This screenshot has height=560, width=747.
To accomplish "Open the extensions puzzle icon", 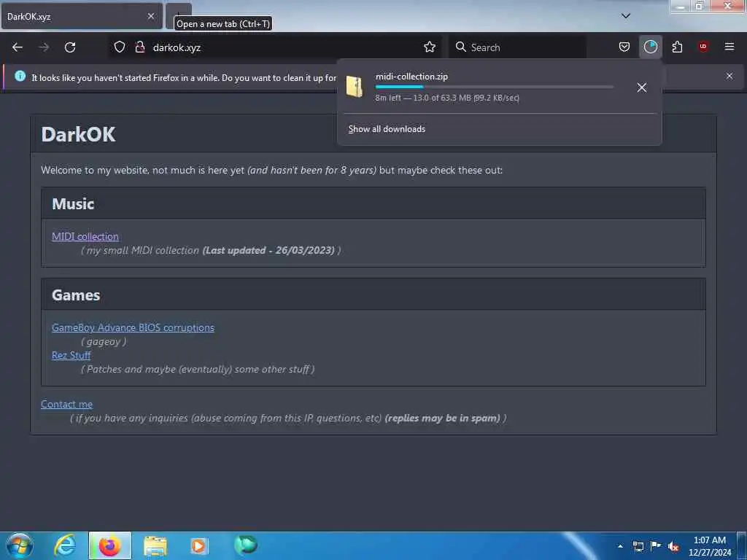I will 677,47.
